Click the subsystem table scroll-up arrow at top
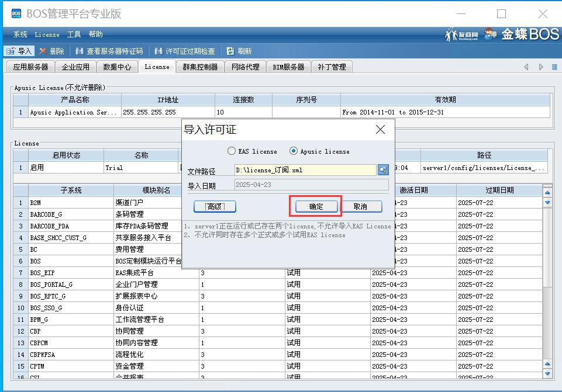This screenshot has width=562, height=392. pos(547,193)
